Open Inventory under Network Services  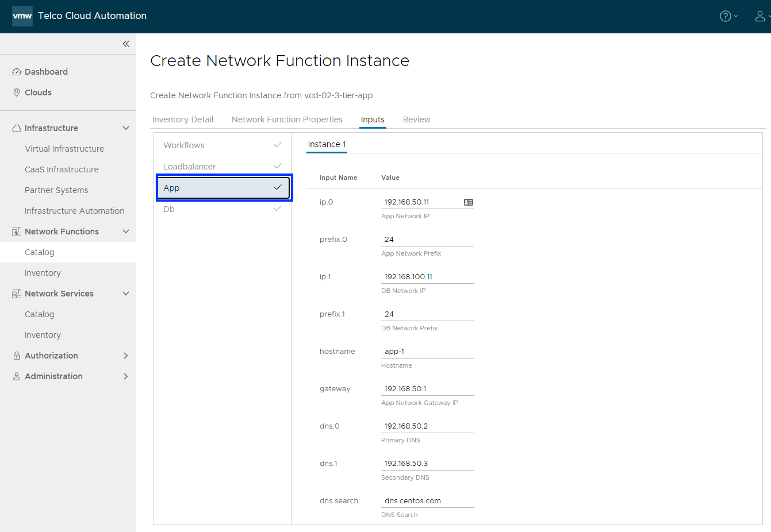click(43, 335)
